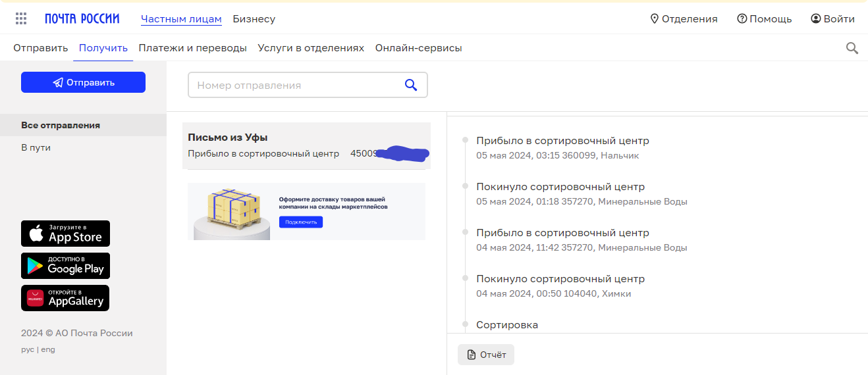The height and width of the screenshot is (375, 868).
Task: Click '05 мая 2024, 01:18 357270, Минеральные Воды'
Action: point(582,201)
